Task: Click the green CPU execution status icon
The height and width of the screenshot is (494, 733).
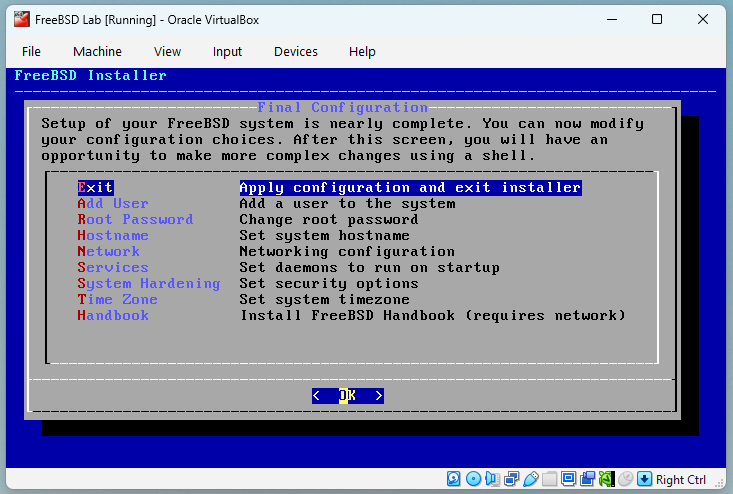Action: click(606, 479)
